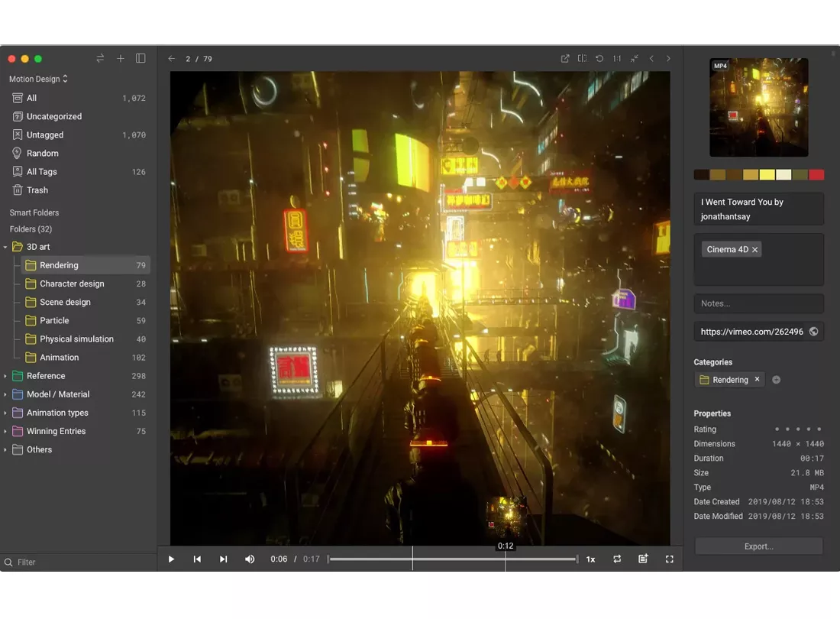The image size is (840, 619).
Task: Capture video frame snapshot icon
Action: click(644, 559)
